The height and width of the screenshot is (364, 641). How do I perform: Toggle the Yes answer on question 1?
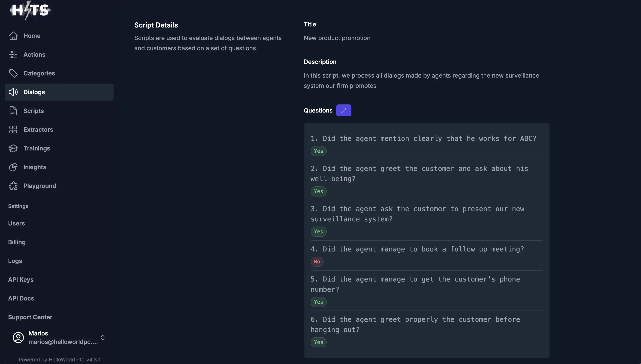point(318,151)
